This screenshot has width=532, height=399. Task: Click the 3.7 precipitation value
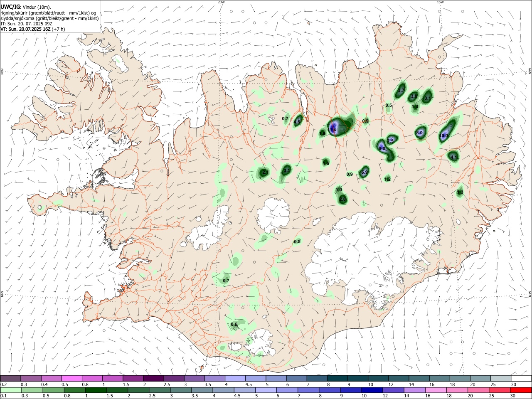click(401, 90)
